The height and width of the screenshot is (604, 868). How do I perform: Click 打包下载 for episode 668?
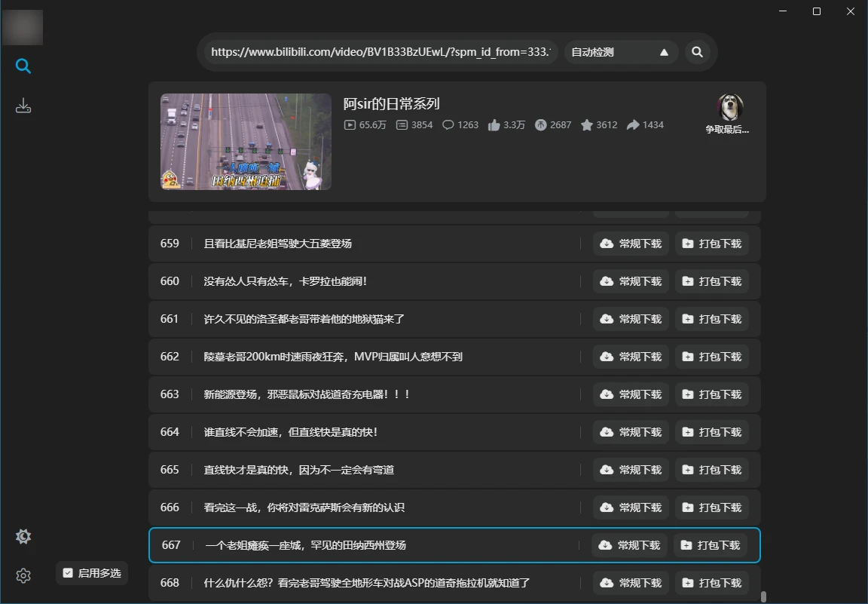(x=711, y=583)
